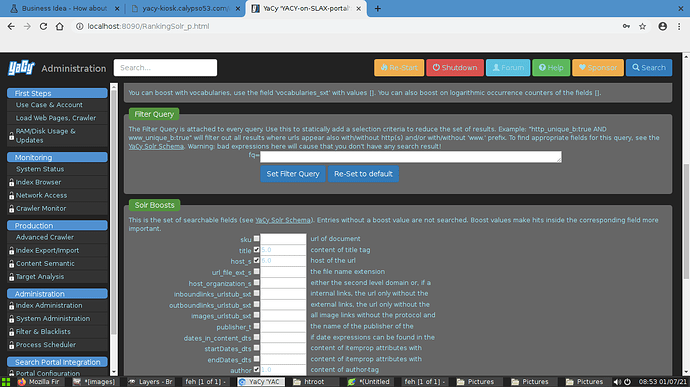Close the Business Idea tab
690x387 pixels.
coord(117,8)
